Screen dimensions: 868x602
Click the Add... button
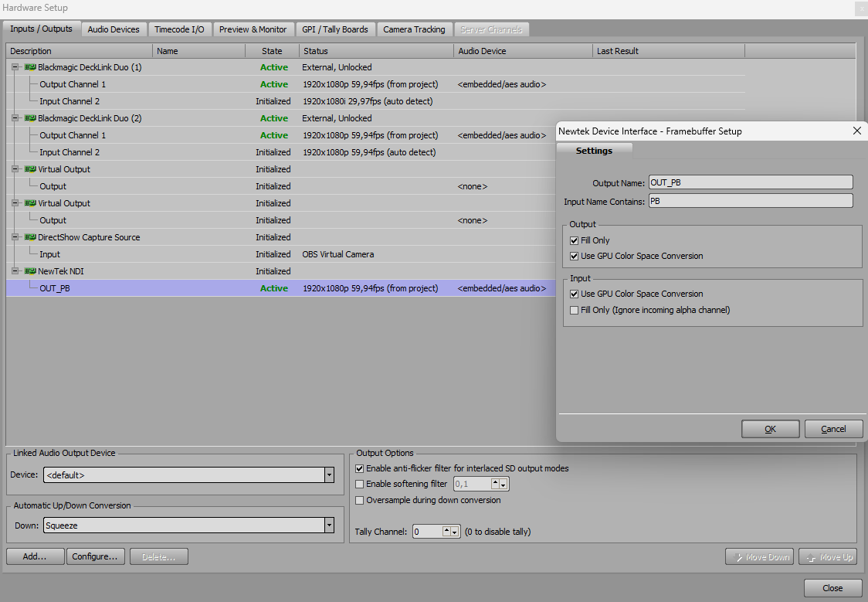coord(35,556)
